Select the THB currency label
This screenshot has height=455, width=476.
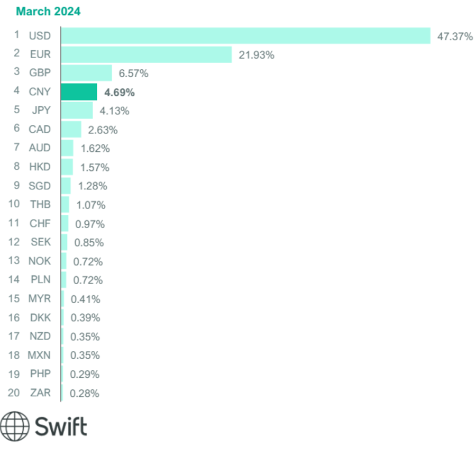[40, 205]
